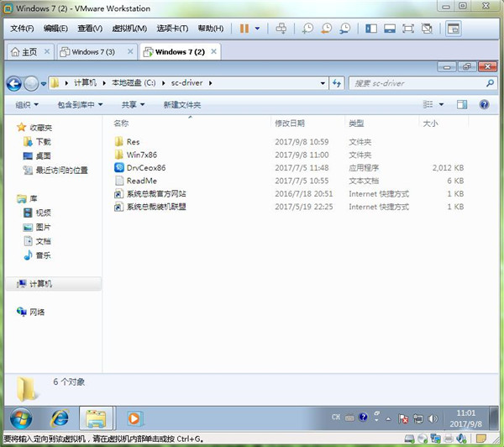
Task: Open the Windows Start menu
Action: click(21, 418)
